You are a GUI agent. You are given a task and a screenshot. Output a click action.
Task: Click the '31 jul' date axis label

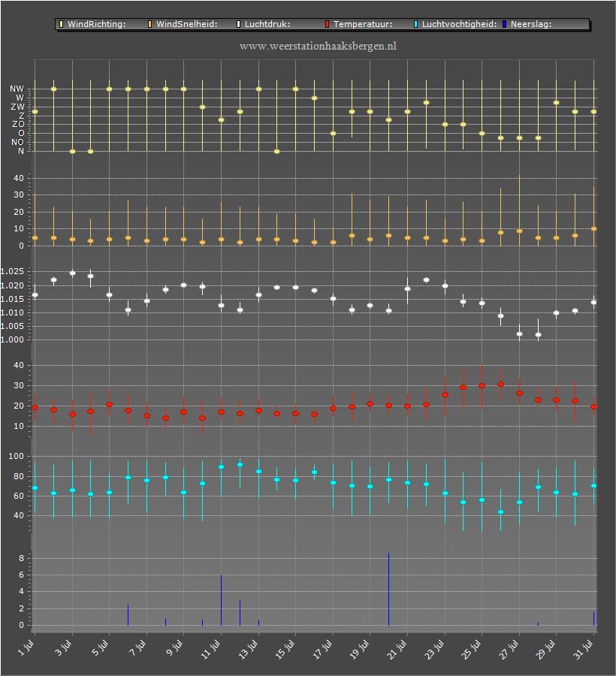coord(584,650)
